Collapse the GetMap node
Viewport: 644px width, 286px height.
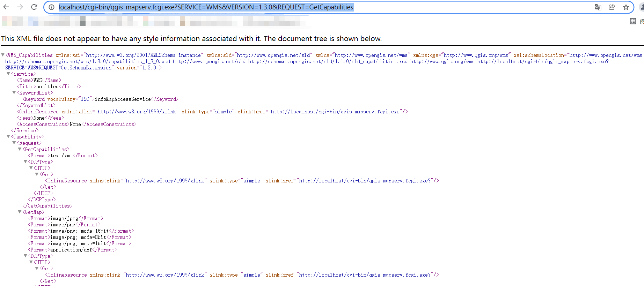[20, 212]
